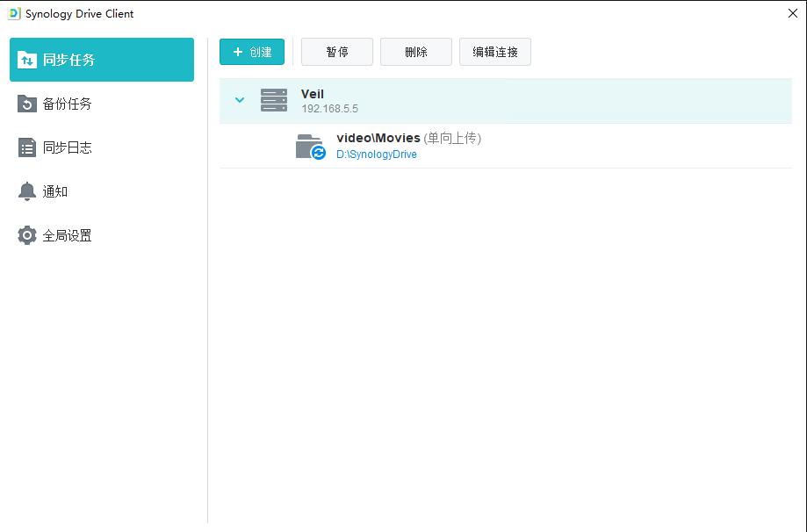Open the D:\SynologyDrive path link
The height and width of the screenshot is (532, 807).
tap(376, 155)
